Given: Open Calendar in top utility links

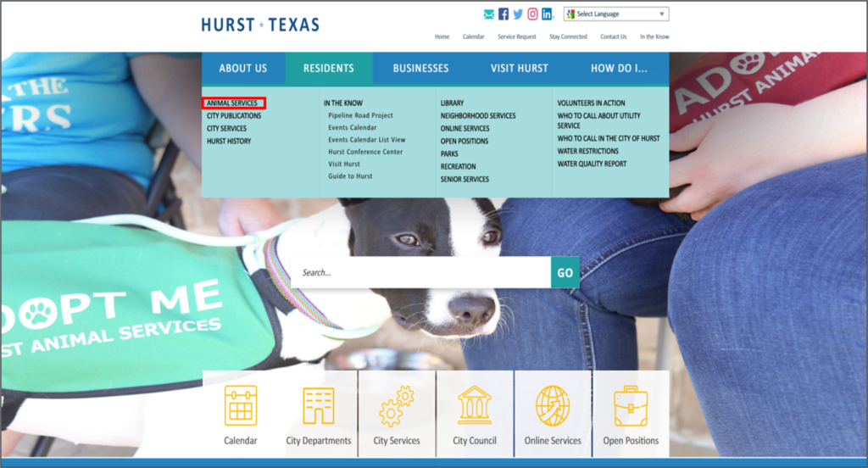Looking at the screenshot, I should 473,36.
